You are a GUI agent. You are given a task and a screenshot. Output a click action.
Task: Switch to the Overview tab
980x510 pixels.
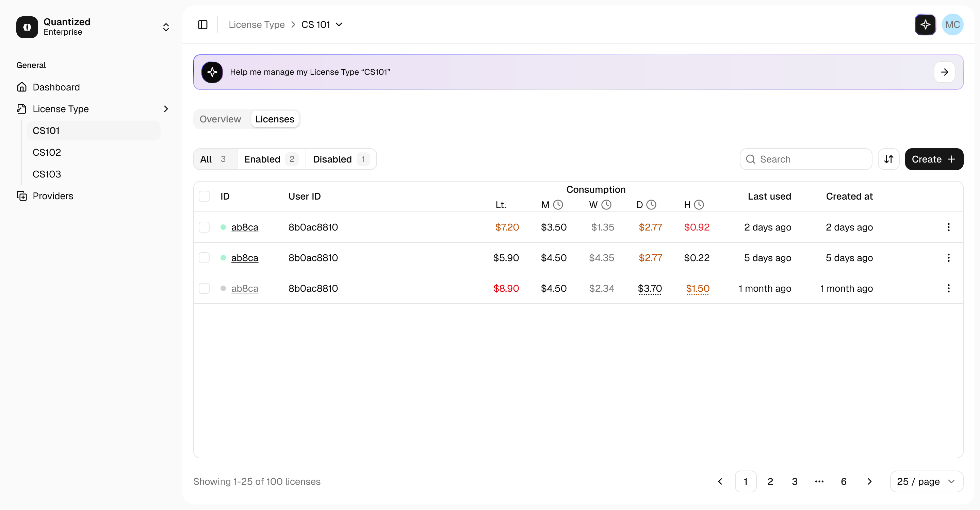point(220,119)
